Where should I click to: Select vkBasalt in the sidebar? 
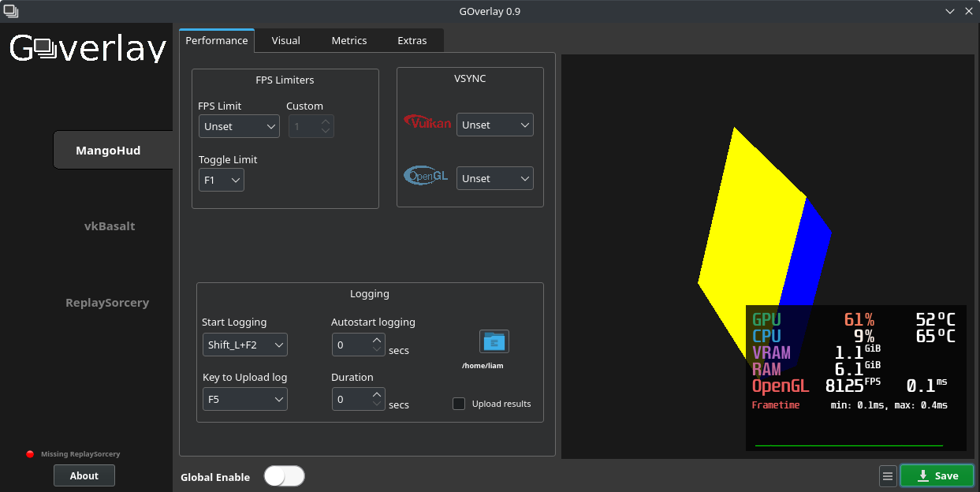[110, 226]
